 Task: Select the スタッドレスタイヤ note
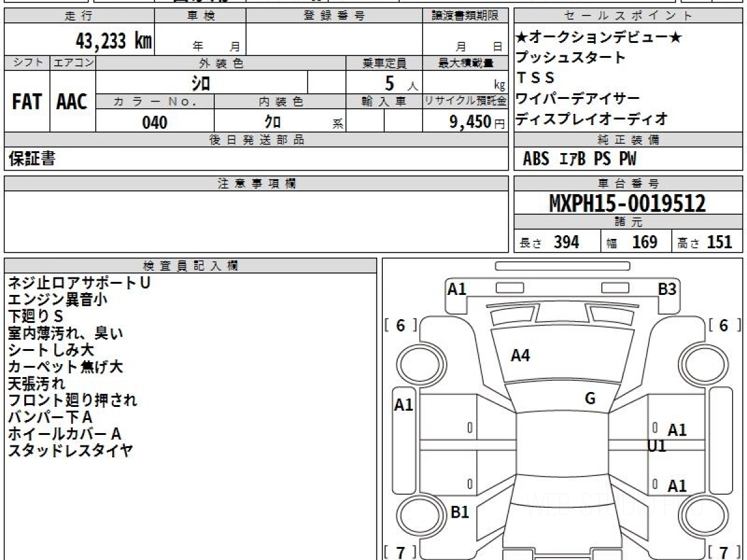point(70,451)
